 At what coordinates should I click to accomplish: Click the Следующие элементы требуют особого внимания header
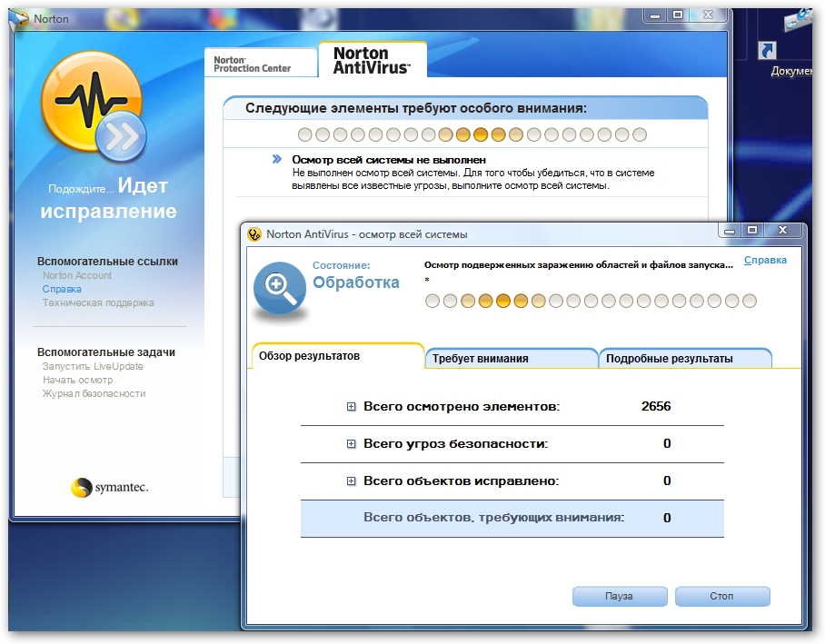[x=415, y=108]
